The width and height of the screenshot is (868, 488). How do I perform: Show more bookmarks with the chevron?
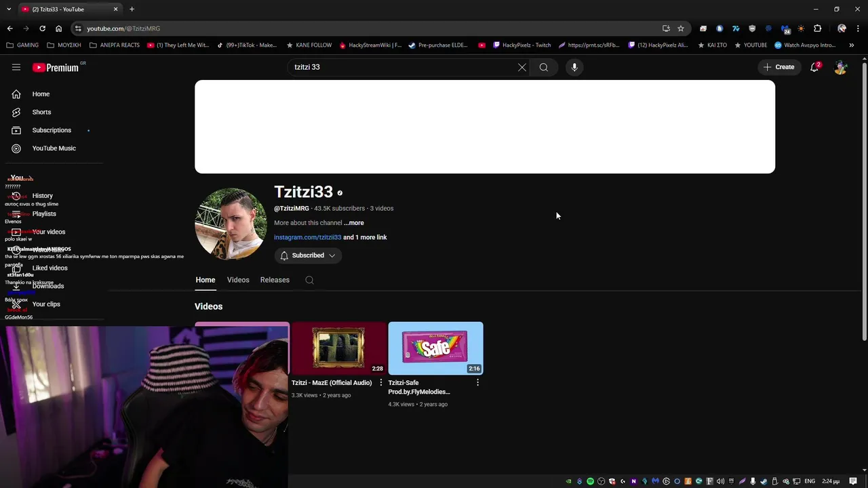coord(851,45)
